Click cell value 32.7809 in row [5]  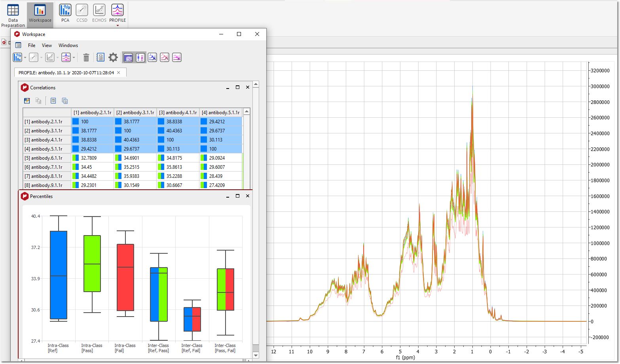pos(93,158)
